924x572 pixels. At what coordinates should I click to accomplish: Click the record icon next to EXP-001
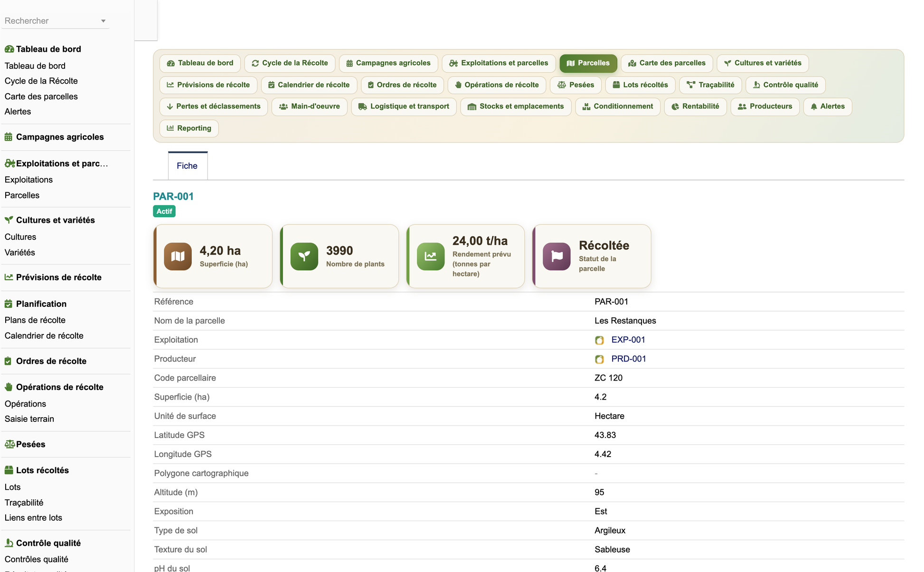point(599,340)
